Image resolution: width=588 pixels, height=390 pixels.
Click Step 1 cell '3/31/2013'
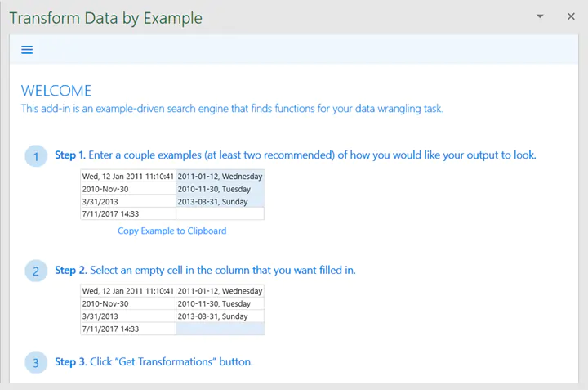(128, 201)
